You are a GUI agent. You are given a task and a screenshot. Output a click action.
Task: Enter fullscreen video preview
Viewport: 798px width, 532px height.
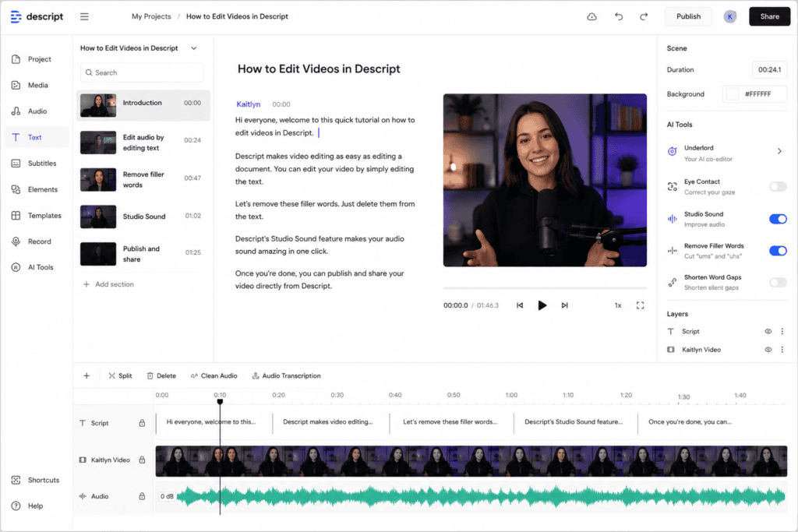[x=641, y=305]
